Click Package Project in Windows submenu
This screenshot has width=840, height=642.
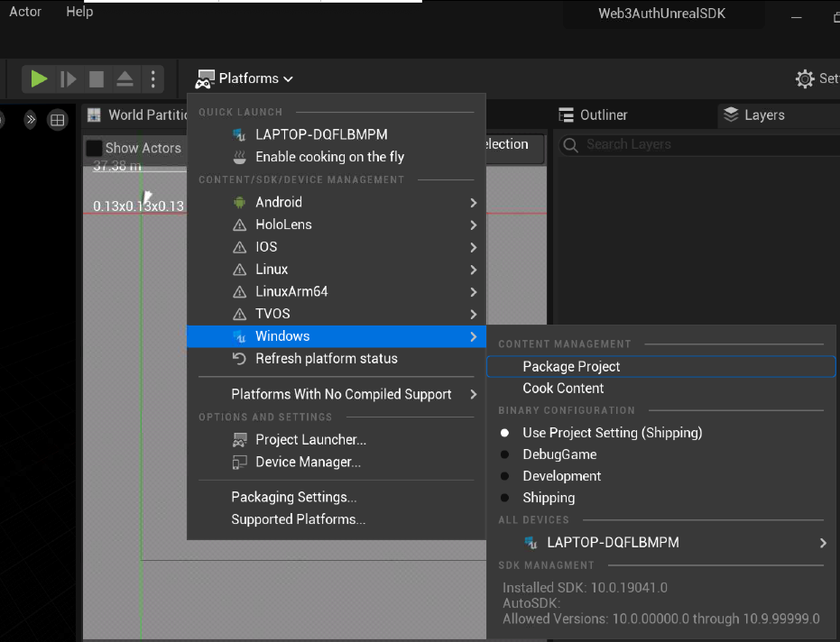(x=571, y=367)
